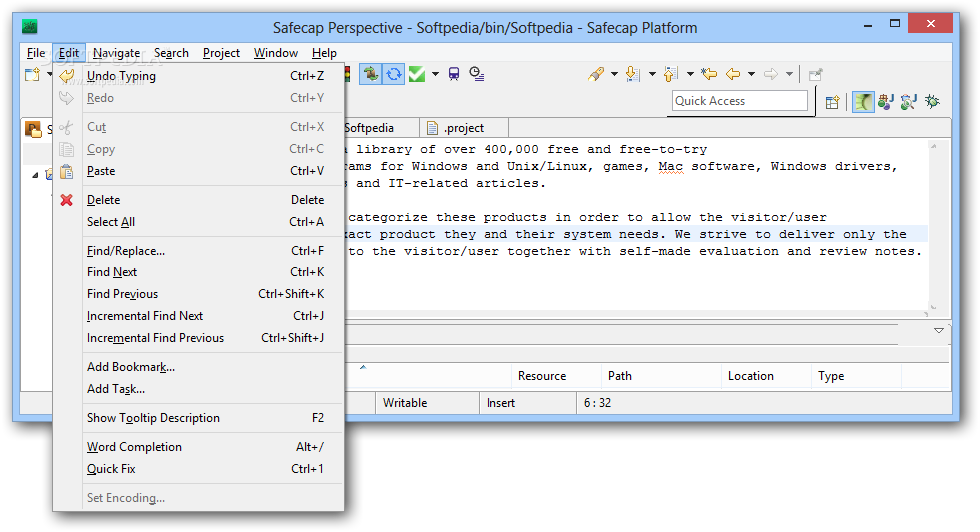Open Find/Replace... dialog entry
Viewport: 980px width, 532px height.
coord(198,250)
